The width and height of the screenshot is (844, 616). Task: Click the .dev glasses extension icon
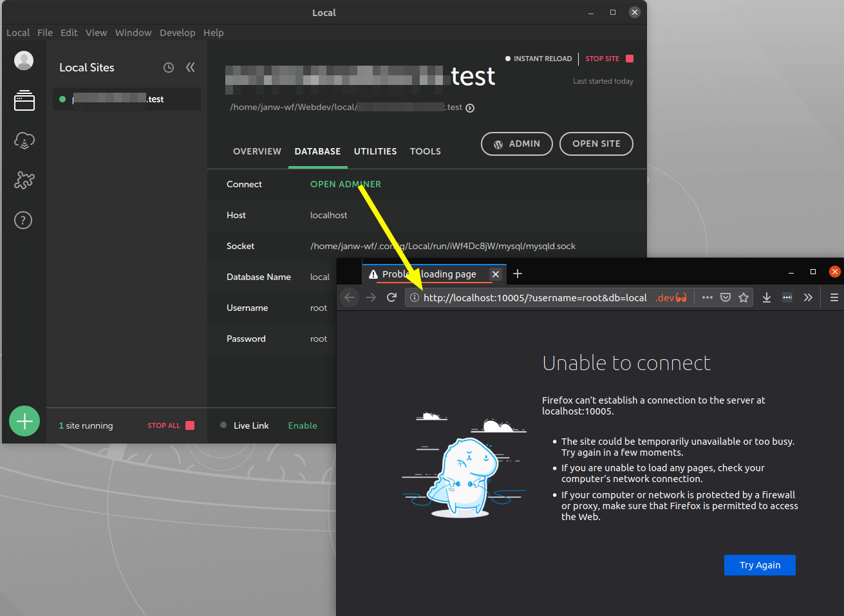click(x=671, y=297)
